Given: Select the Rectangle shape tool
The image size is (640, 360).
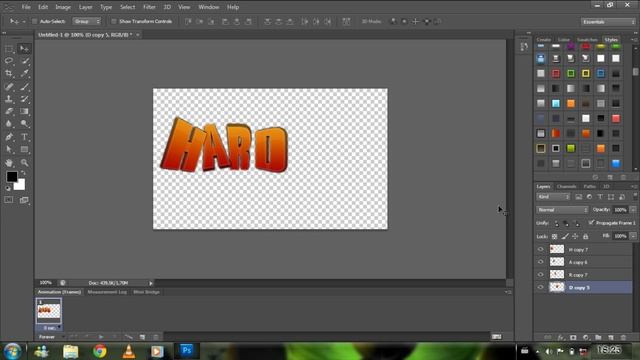Looking at the screenshot, I should click(24, 149).
